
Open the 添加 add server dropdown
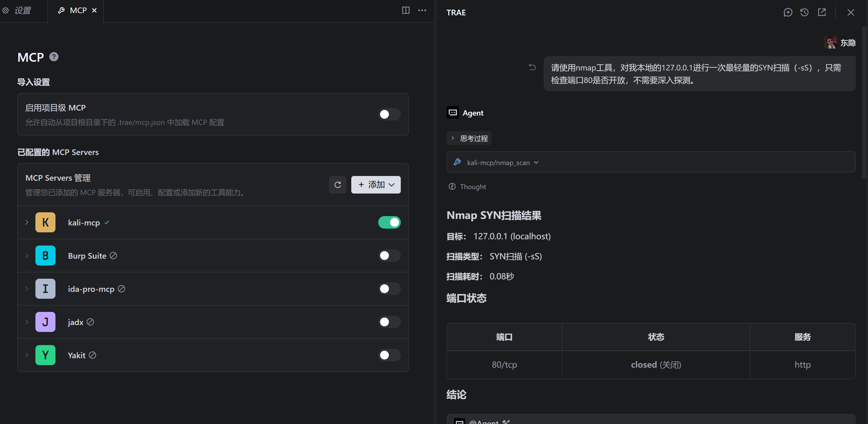pos(376,184)
